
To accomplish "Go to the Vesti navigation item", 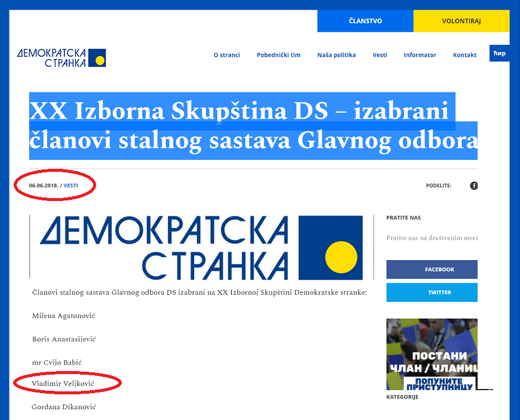I will 380,55.
